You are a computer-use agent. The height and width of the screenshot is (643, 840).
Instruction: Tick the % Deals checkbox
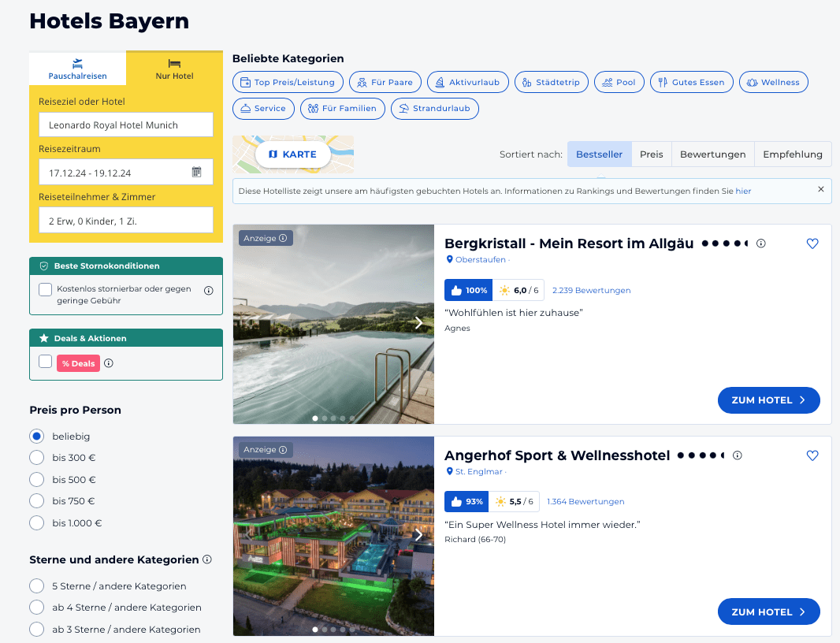pyautogui.click(x=45, y=362)
